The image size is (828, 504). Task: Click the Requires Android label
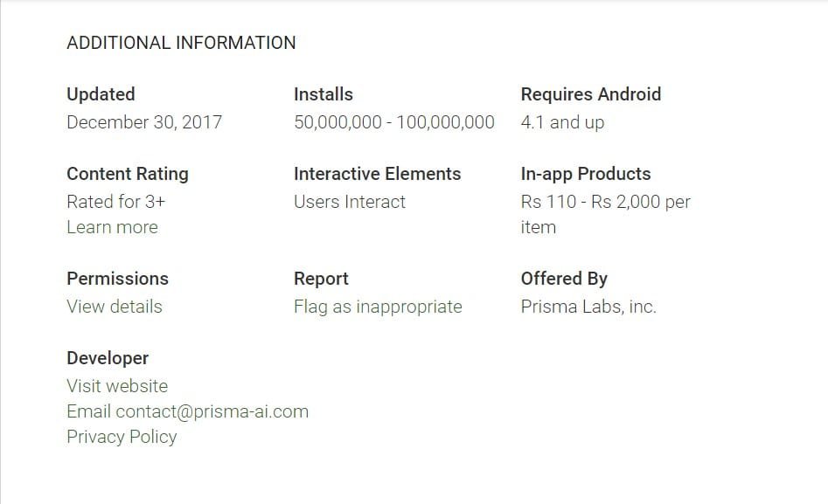[591, 94]
